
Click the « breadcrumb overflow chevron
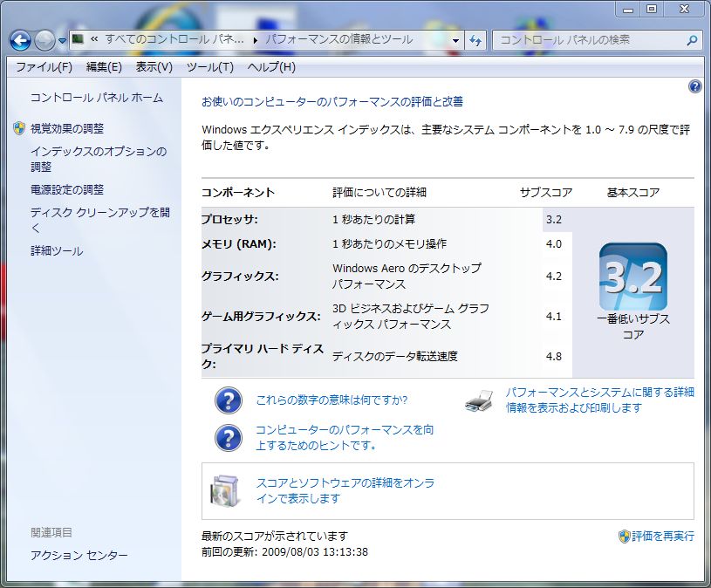[94, 39]
